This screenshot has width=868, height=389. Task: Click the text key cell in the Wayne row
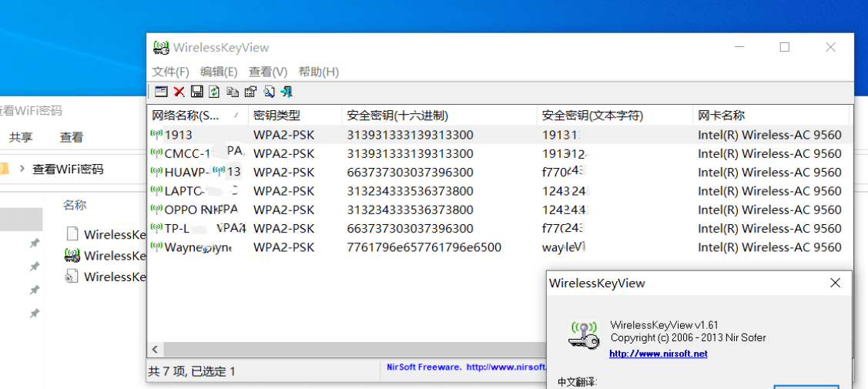tap(564, 247)
